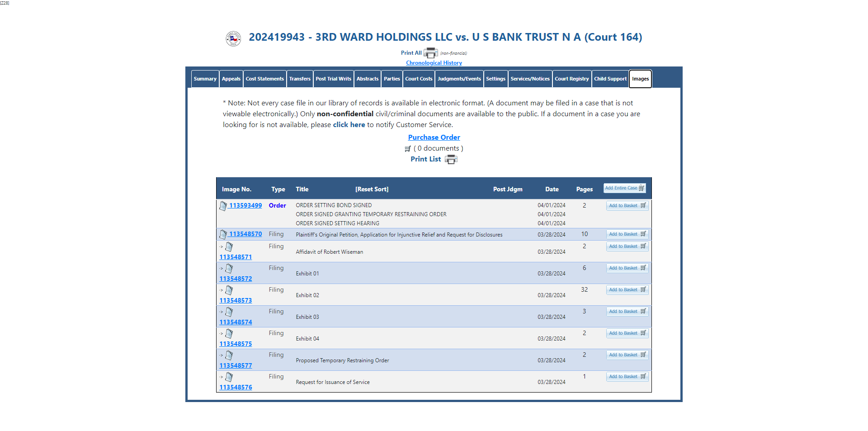Click the Purchase Order link
This screenshot has width=868, height=431.
point(434,137)
